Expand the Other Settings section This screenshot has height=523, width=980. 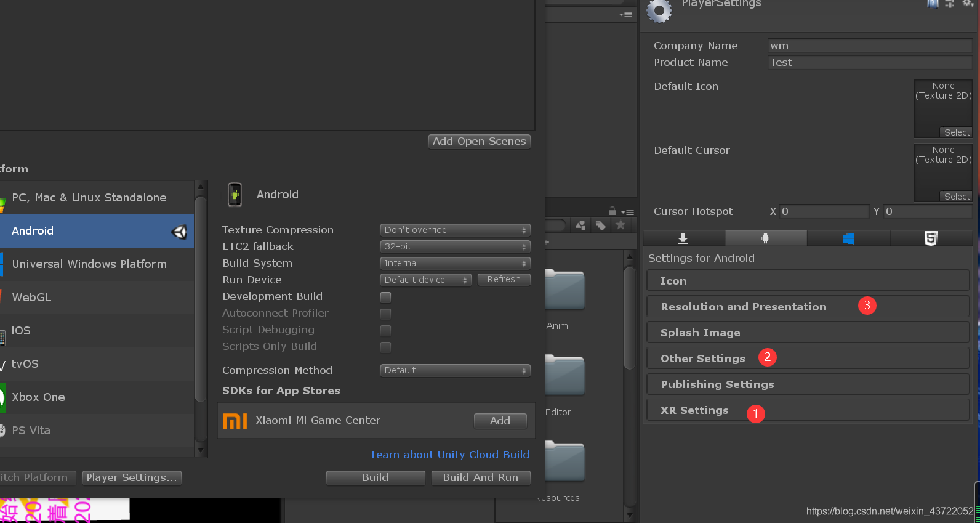tap(808, 359)
